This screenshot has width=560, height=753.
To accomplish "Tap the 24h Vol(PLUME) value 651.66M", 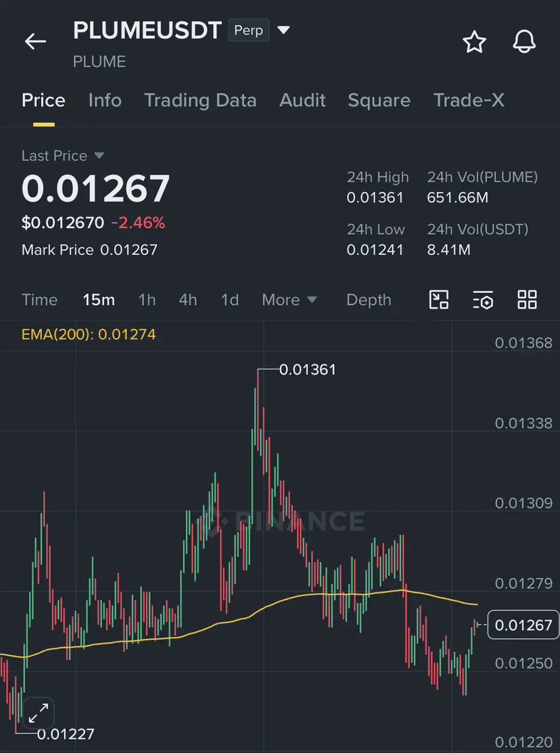I will coord(457,198).
